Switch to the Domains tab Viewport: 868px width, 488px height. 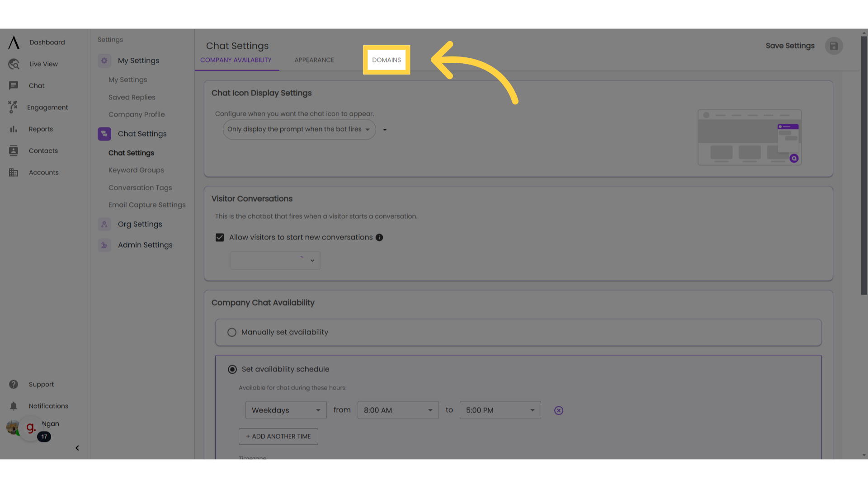pos(387,60)
